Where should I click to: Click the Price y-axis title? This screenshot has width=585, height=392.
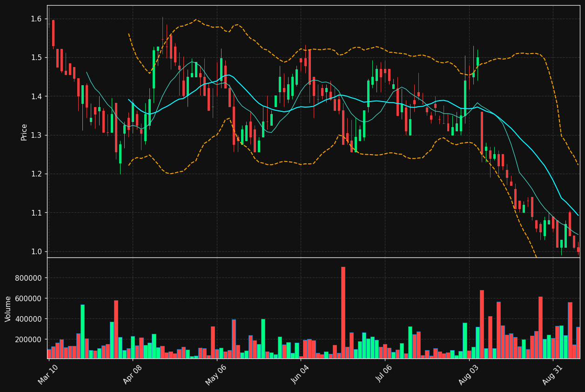pyautogui.click(x=24, y=132)
